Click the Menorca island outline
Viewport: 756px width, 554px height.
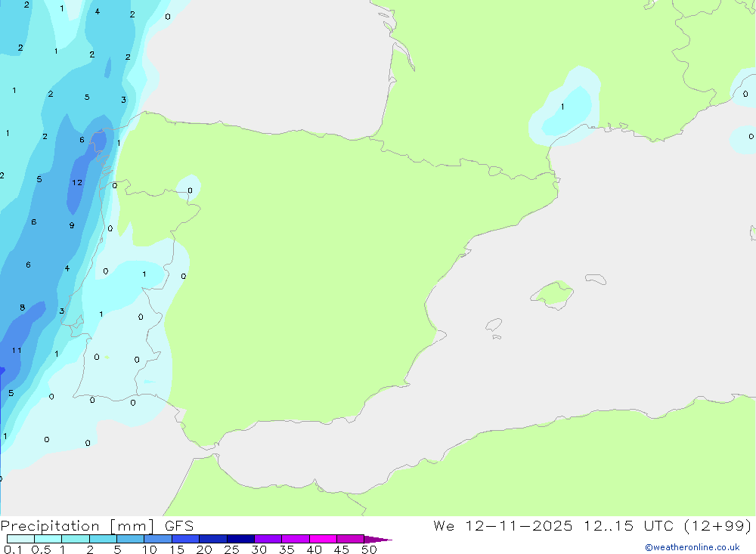596,279
